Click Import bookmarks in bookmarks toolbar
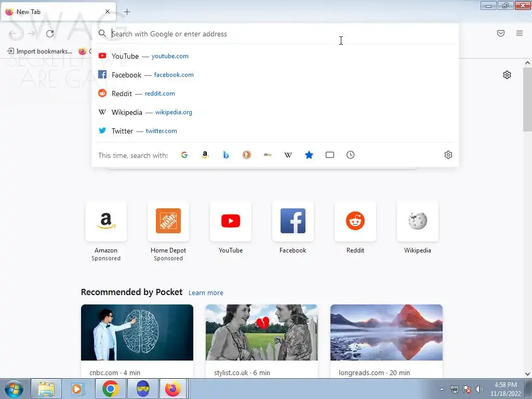 (39, 51)
